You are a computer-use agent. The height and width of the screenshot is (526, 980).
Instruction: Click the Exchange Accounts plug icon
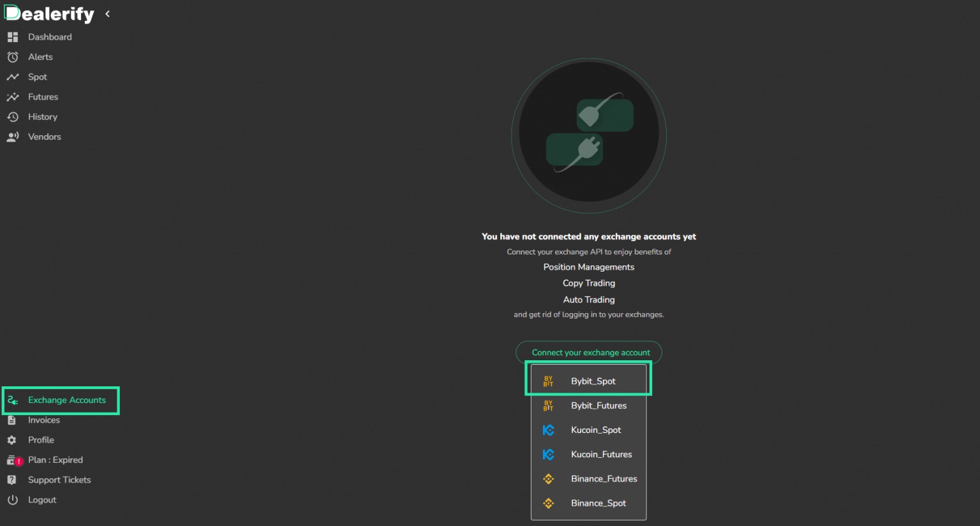pyautogui.click(x=12, y=400)
